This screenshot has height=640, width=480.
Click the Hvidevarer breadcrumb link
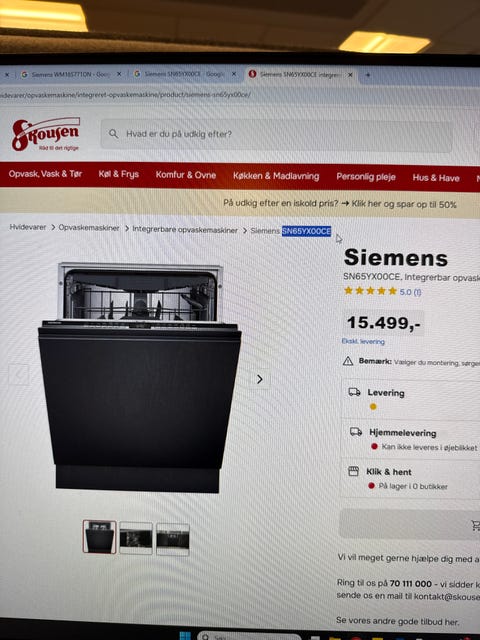(28, 227)
